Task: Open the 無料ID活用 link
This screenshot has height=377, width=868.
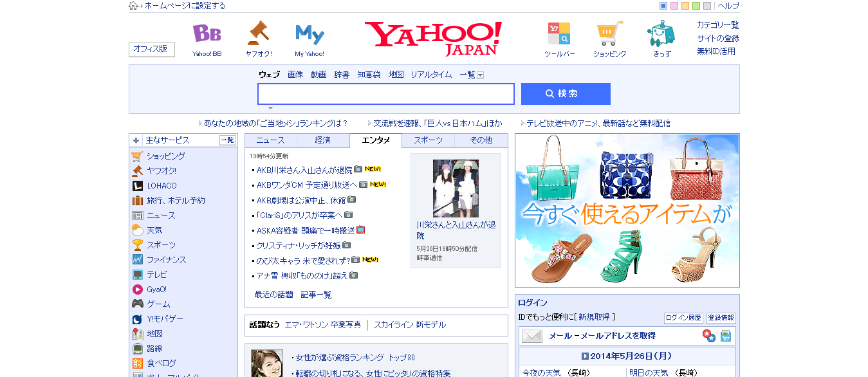Action: [x=716, y=51]
